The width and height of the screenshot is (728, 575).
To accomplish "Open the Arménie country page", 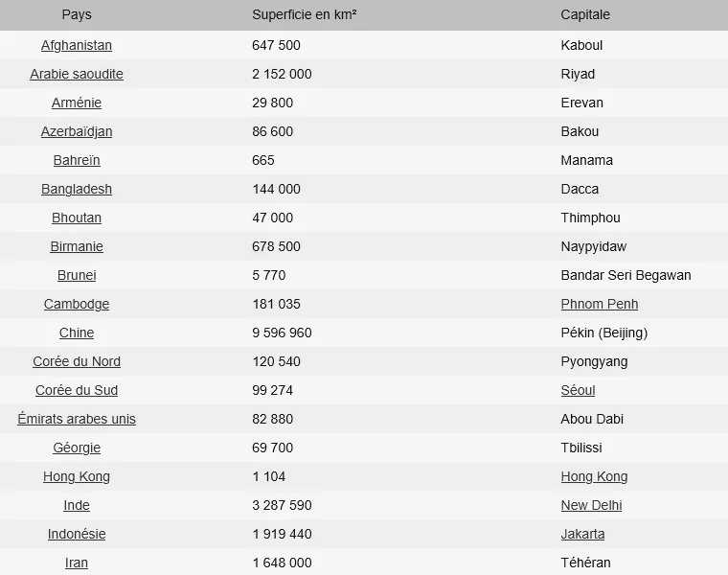I will pyautogui.click(x=77, y=103).
